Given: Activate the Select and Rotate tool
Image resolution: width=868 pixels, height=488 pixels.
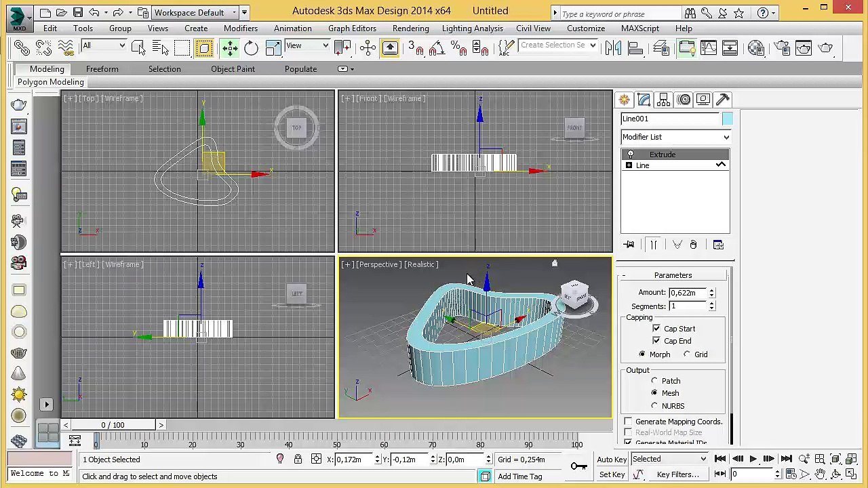Looking at the screenshot, I should [x=252, y=47].
